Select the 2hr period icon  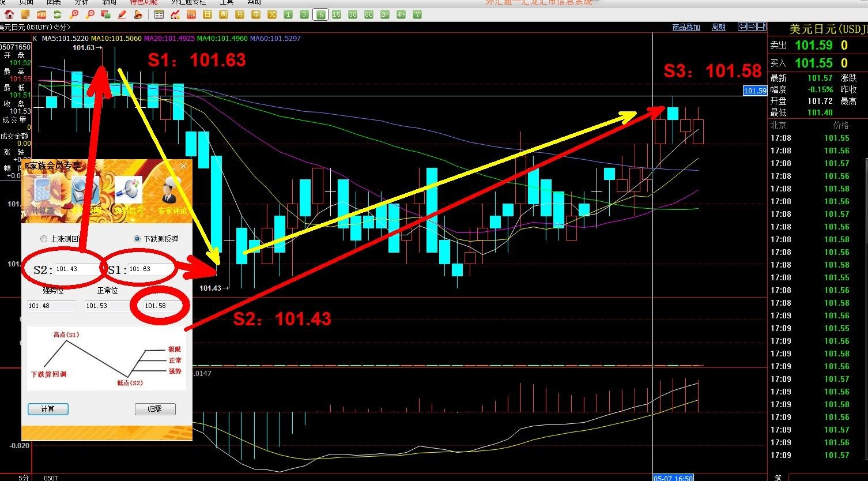(385, 14)
